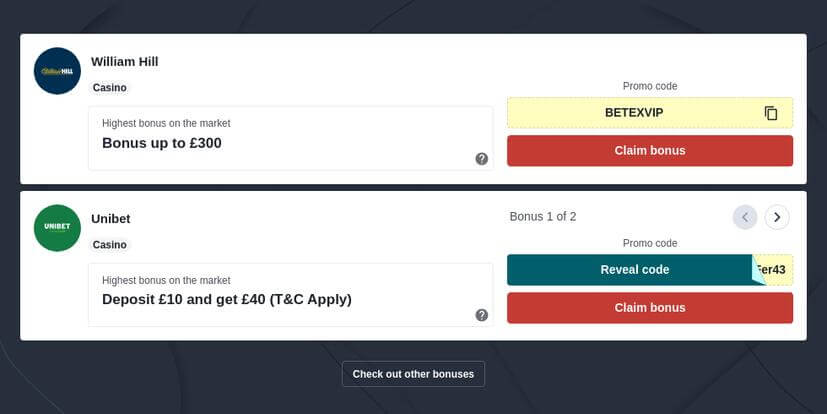Copy the BETEXVIP promo code icon

[771, 113]
